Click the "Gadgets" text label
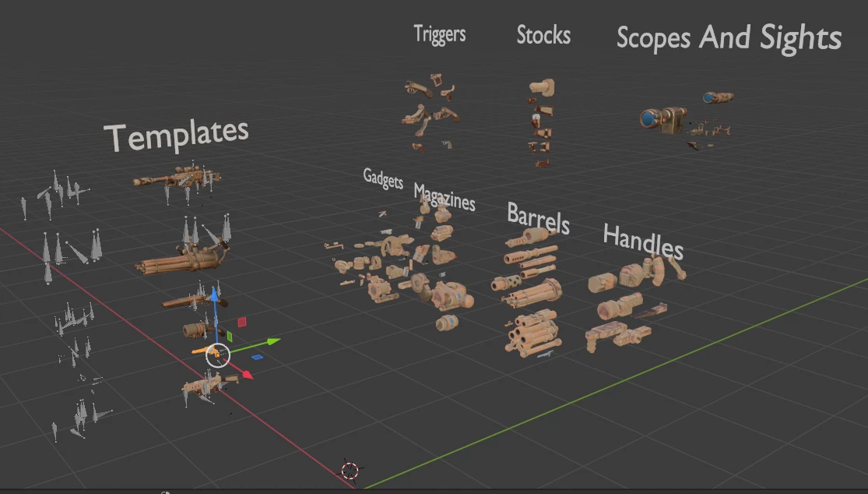This screenshot has height=494, width=868. tap(383, 178)
